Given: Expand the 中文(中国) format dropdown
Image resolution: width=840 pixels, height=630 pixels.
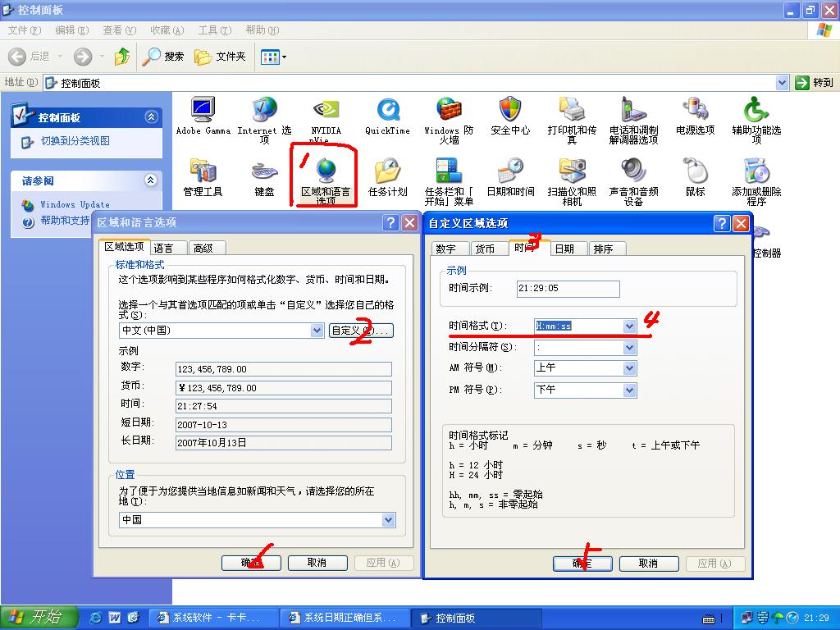Looking at the screenshot, I should pos(317,331).
